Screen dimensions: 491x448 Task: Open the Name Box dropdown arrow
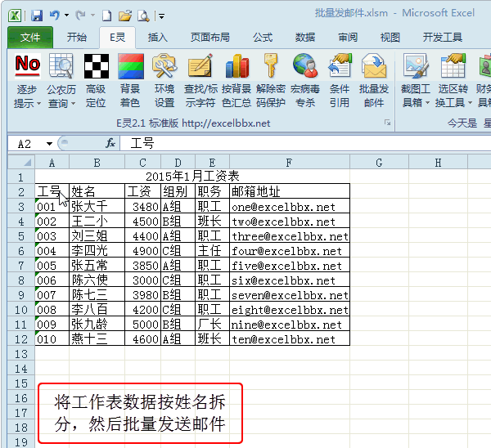pyautogui.click(x=49, y=144)
